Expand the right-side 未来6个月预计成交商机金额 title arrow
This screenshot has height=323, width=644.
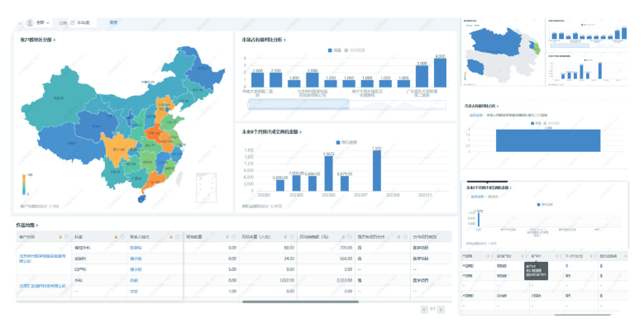(511, 188)
